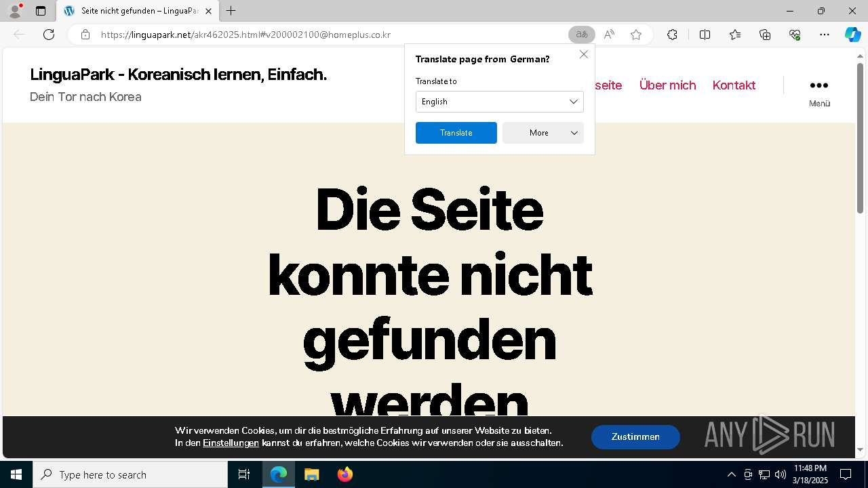Viewport: 868px width, 488px height.
Task: Open the notification center icon
Action: point(846,474)
